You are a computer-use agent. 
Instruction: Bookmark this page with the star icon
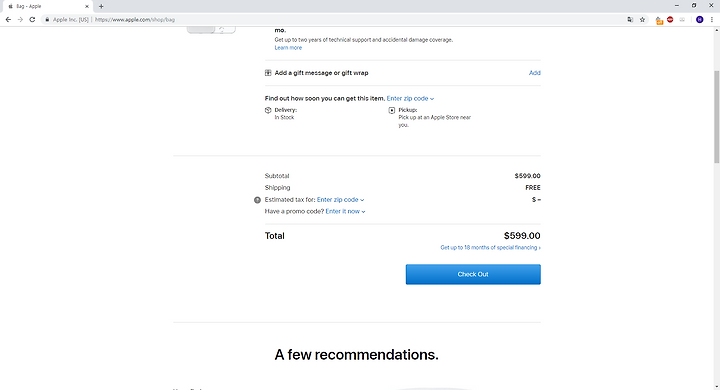[642, 20]
